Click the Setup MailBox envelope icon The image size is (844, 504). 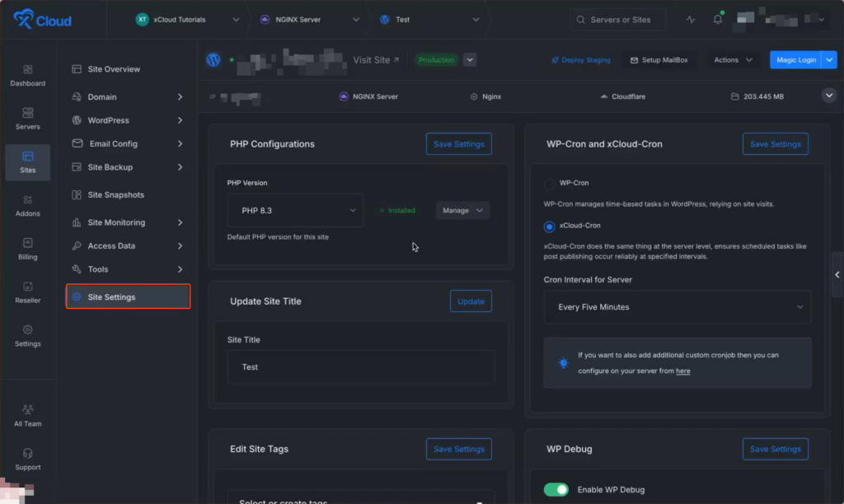[634, 59]
